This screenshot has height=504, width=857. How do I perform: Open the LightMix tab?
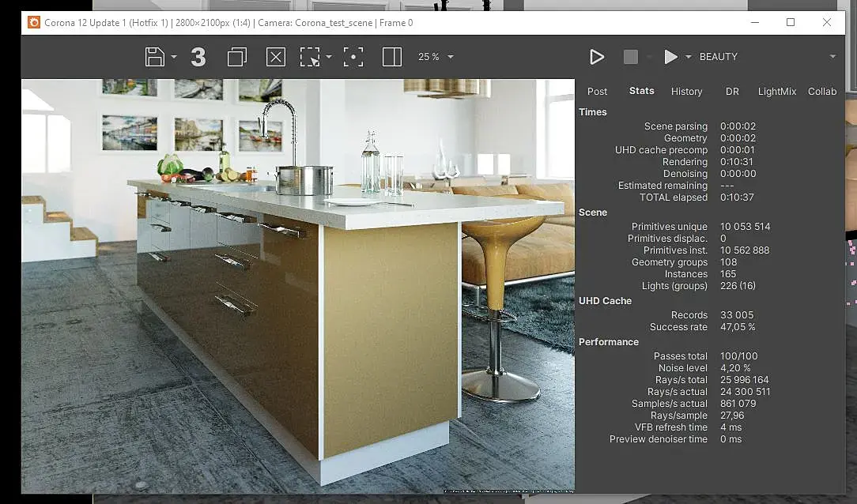(776, 91)
